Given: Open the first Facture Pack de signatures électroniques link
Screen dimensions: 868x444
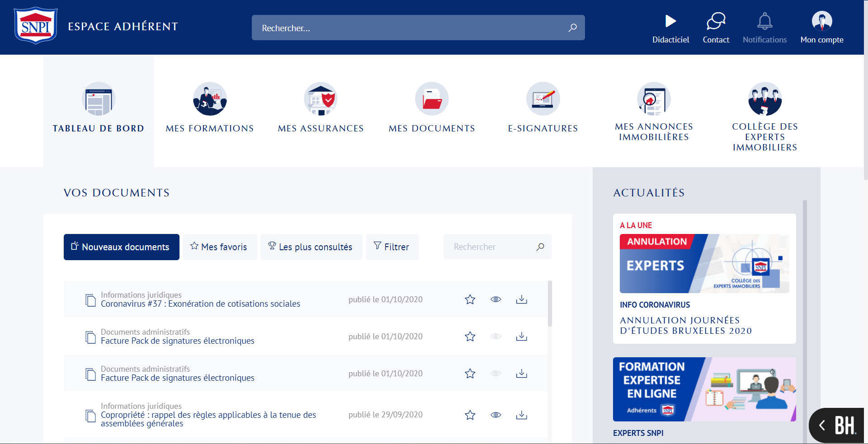Looking at the screenshot, I should 178,341.
